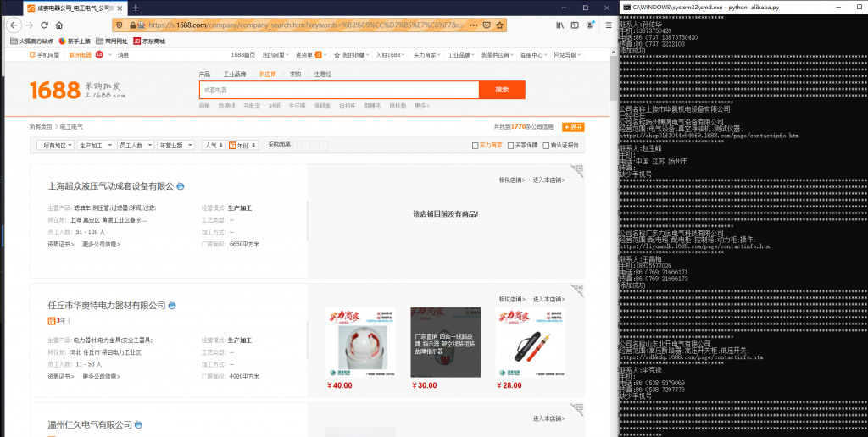Screen dimensions: 868x437
Task: Expand the 所有地区 region dropdown
Action: [56, 146]
